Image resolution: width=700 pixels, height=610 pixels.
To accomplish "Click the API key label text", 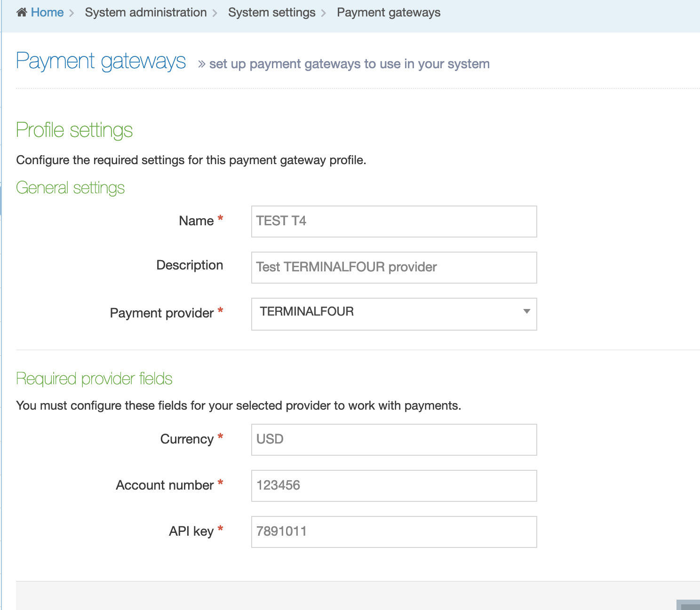I will click(x=191, y=531).
